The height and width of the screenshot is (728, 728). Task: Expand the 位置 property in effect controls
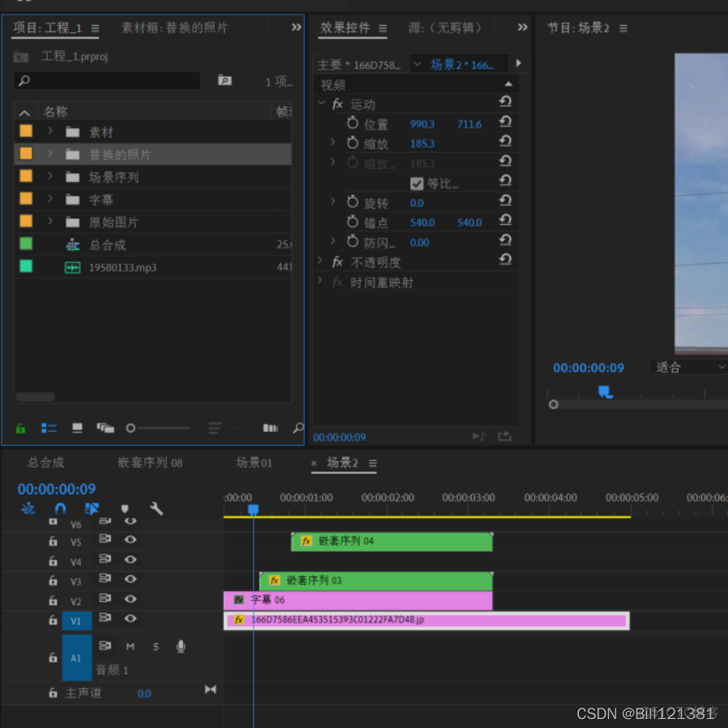point(332,123)
